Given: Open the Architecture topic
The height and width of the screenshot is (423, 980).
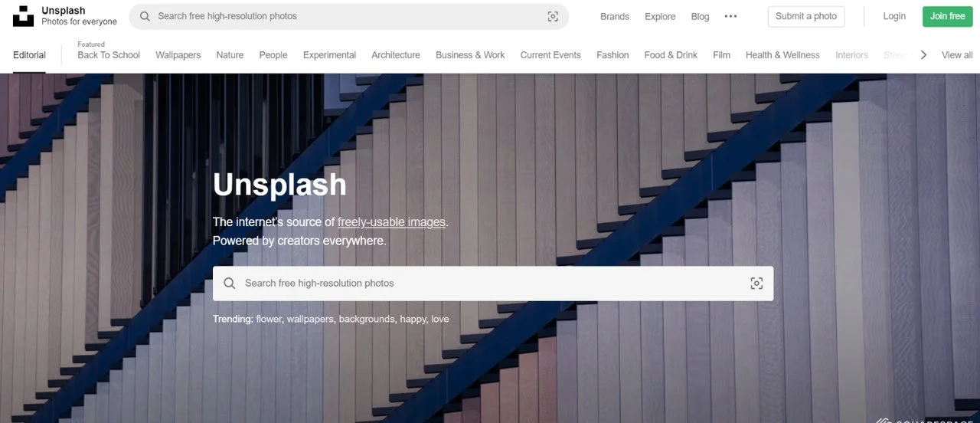Looking at the screenshot, I should click(396, 55).
